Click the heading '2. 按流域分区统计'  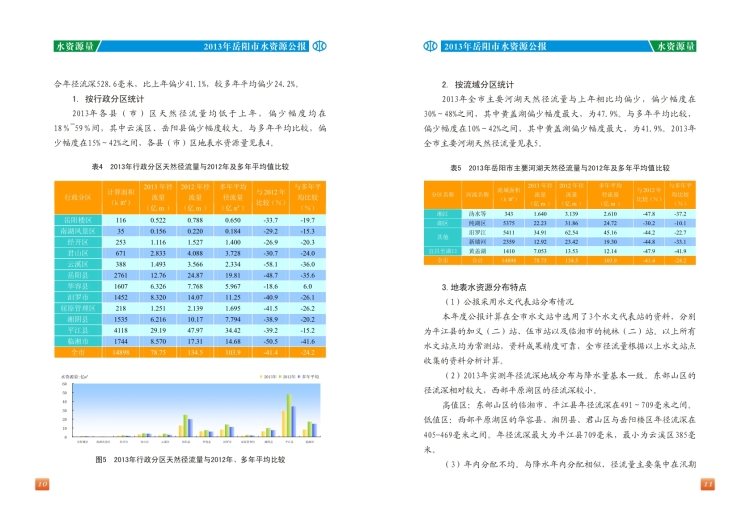coord(477,85)
